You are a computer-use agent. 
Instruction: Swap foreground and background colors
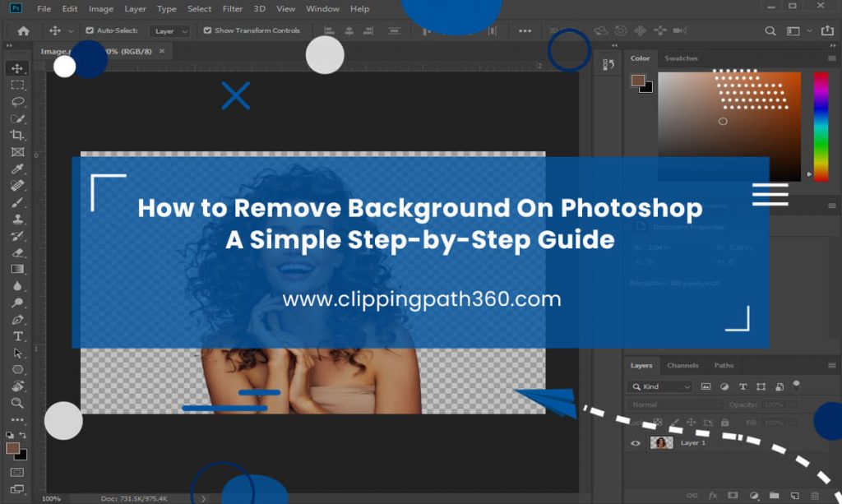coord(22,435)
